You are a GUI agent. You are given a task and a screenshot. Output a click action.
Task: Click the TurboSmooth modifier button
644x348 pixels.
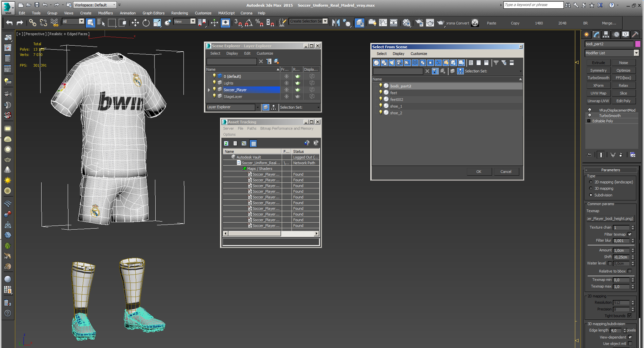click(x=598, y=78)
